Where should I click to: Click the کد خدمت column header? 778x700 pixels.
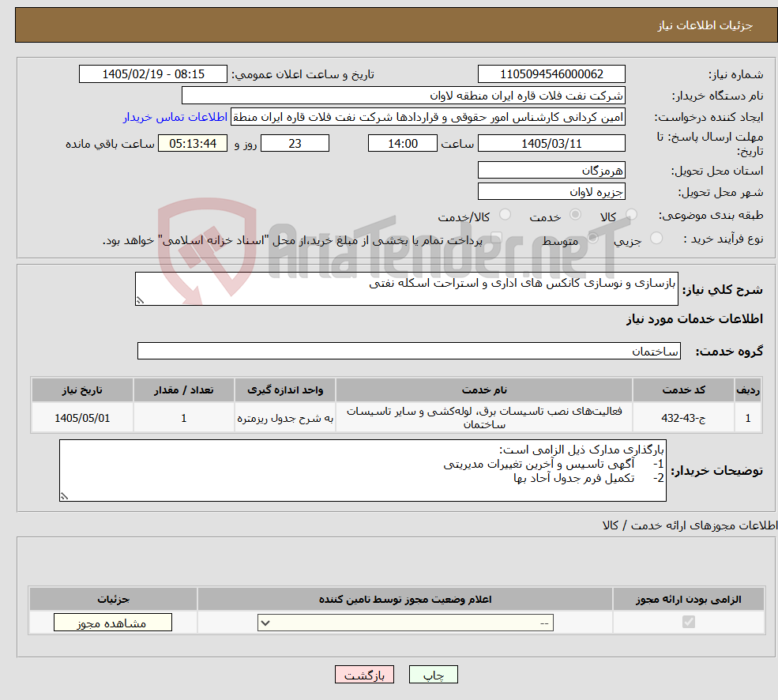tap(683, 390)
